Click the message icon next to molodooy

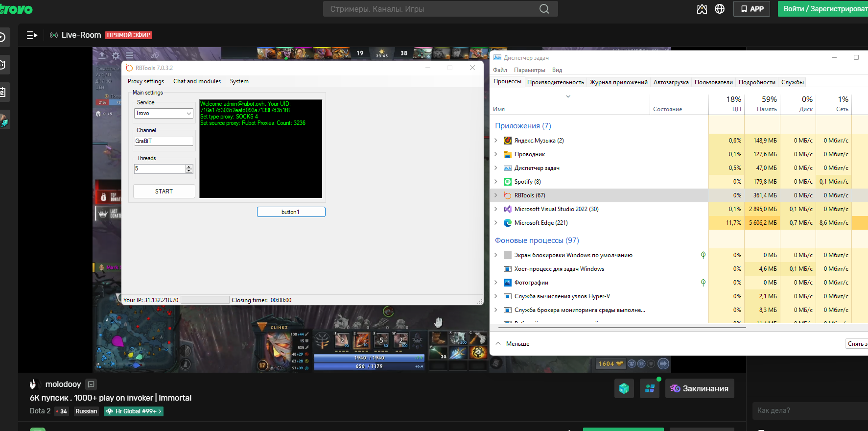91,384
